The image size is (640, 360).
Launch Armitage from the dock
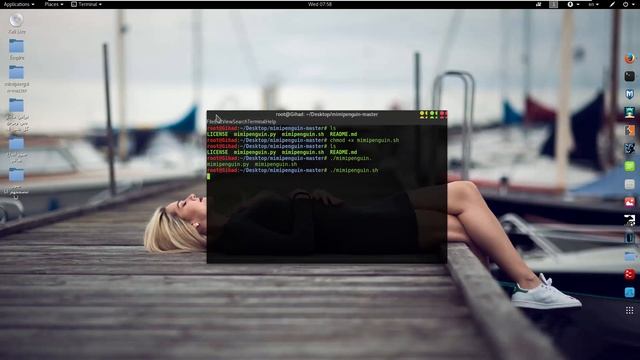click(629, 112)
